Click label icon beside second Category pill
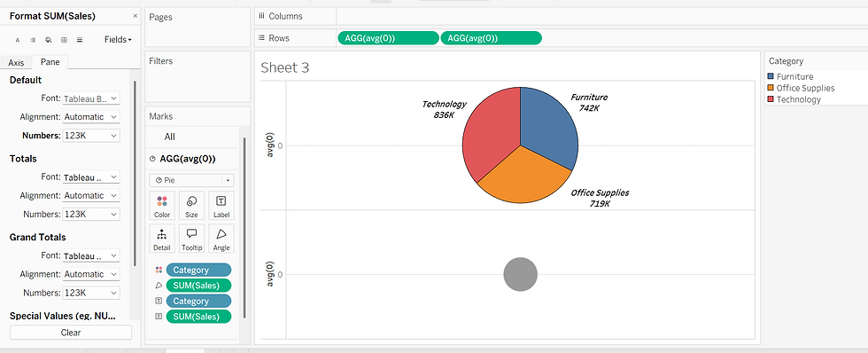This screenshot has width=868, height=353. (159, 301)
